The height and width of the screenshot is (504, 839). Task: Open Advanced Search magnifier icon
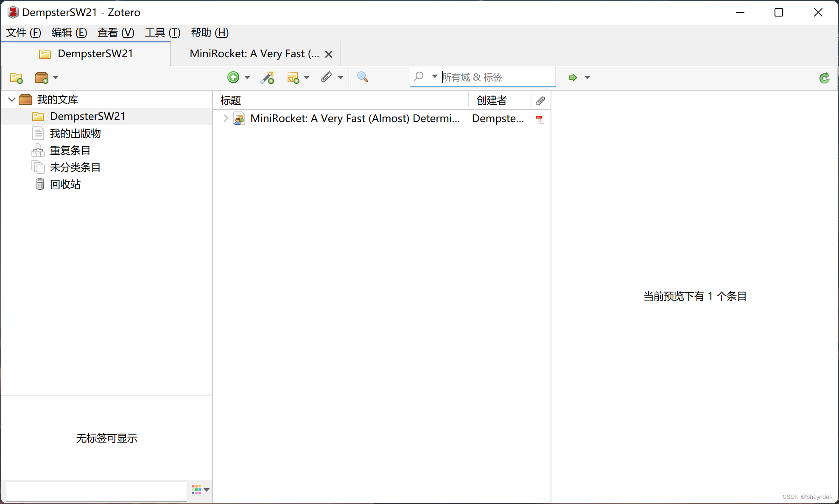(x=362, y=77)
